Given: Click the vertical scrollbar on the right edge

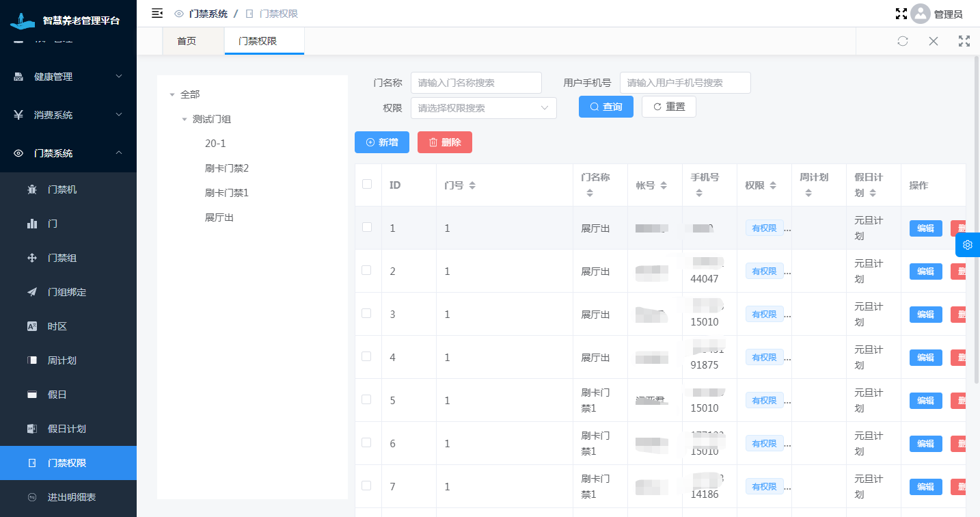Looking at the screenshot, I should point(975,219).
